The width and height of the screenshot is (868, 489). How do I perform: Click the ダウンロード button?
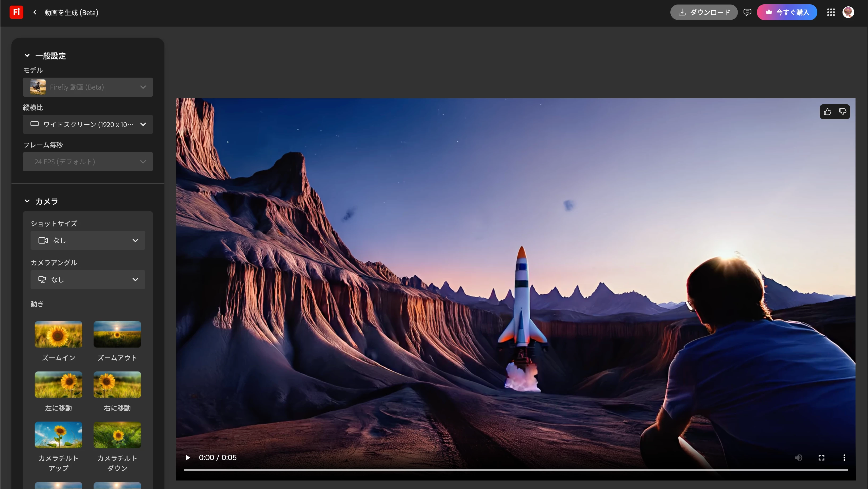click(704, 12)
